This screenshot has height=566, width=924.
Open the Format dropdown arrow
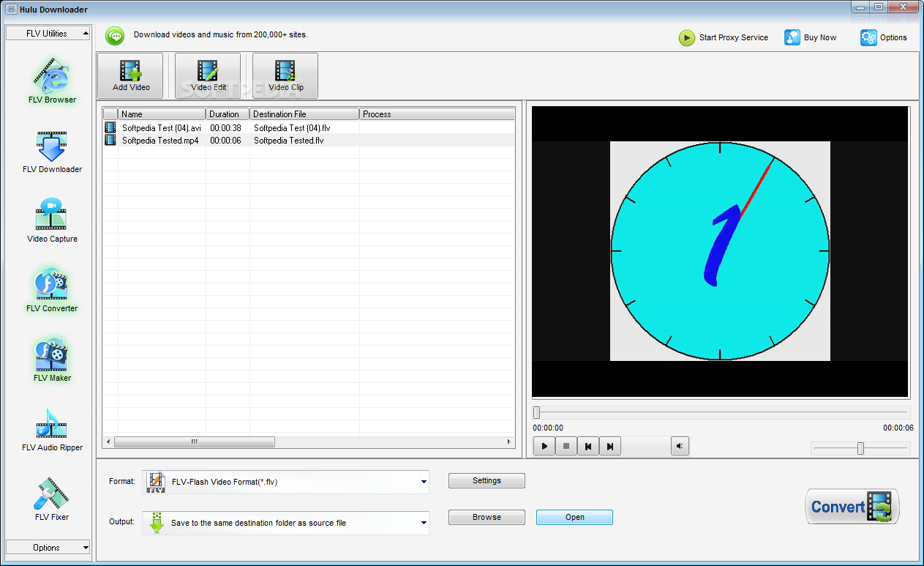pos(424,482)
